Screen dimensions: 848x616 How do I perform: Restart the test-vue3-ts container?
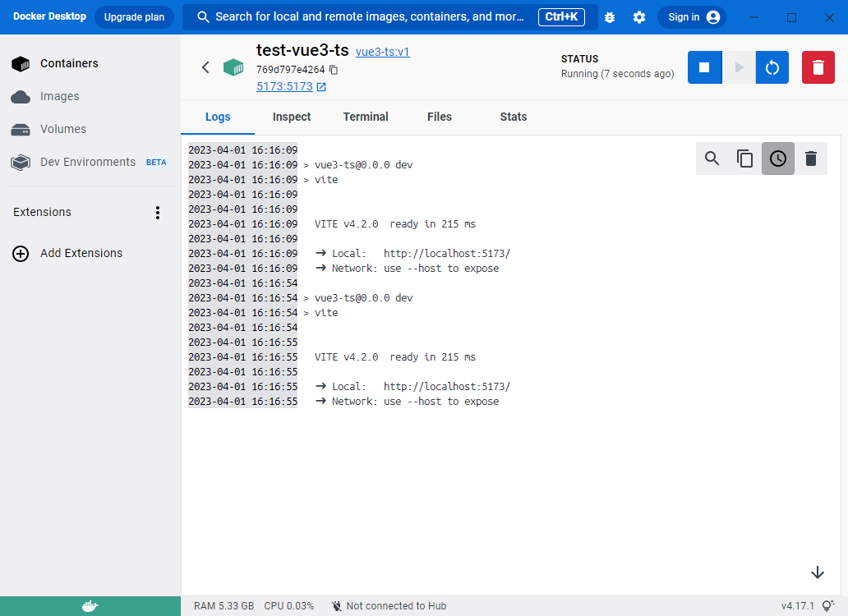pyautogui.click(x=772, y=67)
